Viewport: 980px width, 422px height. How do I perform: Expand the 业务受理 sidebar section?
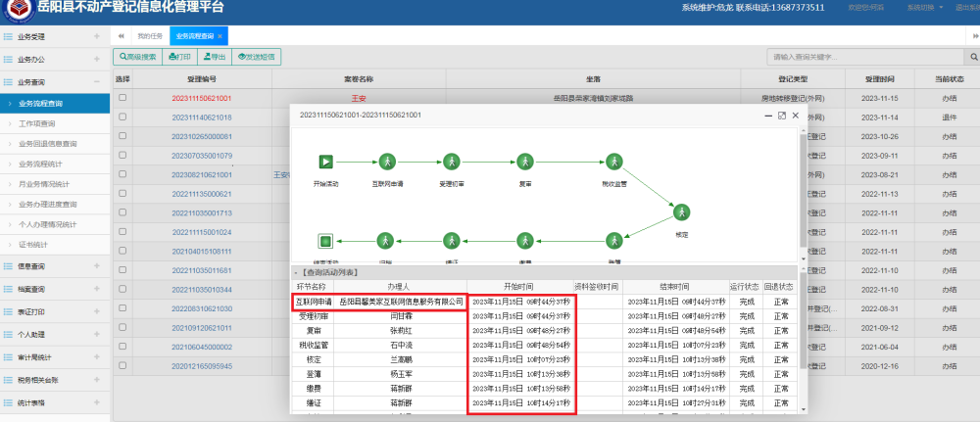coord(96,37)
